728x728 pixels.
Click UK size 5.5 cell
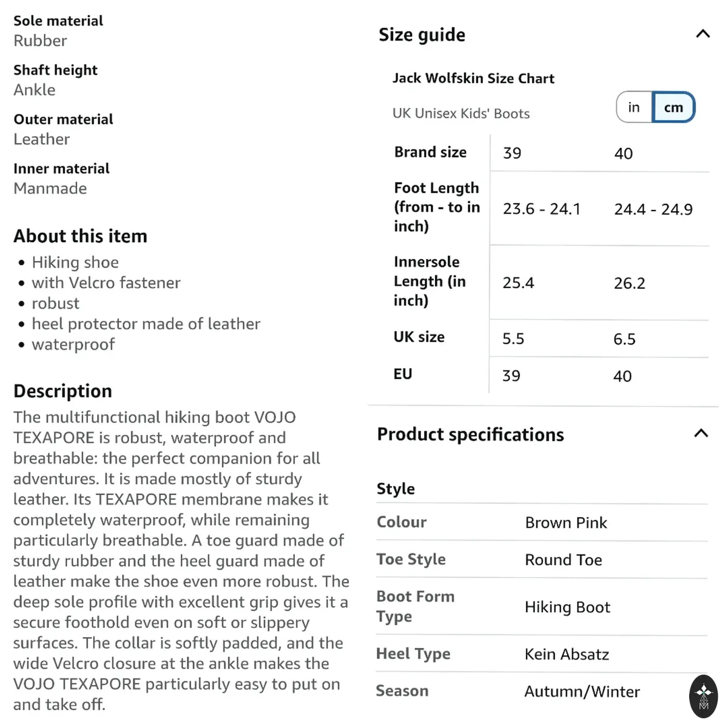click(x=513, y=339)
